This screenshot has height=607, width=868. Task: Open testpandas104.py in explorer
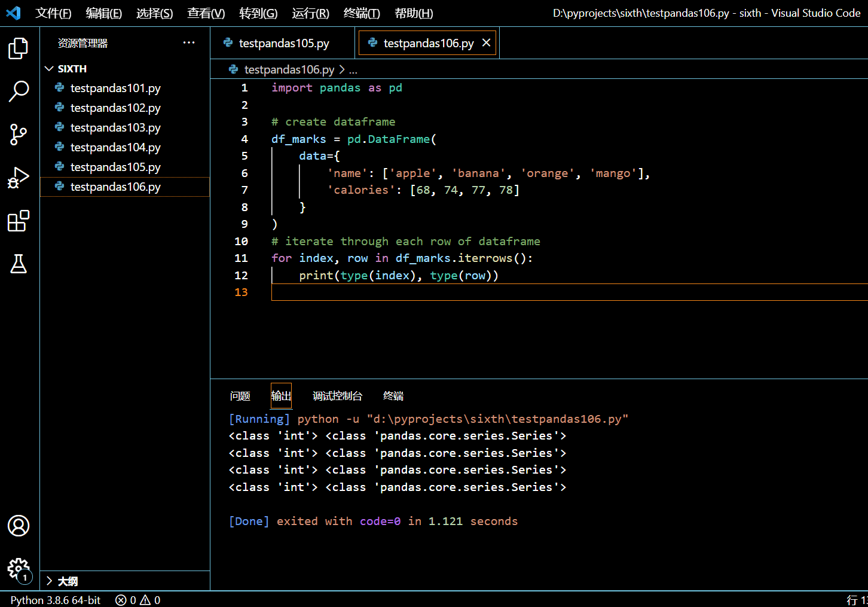coord(125,147)
